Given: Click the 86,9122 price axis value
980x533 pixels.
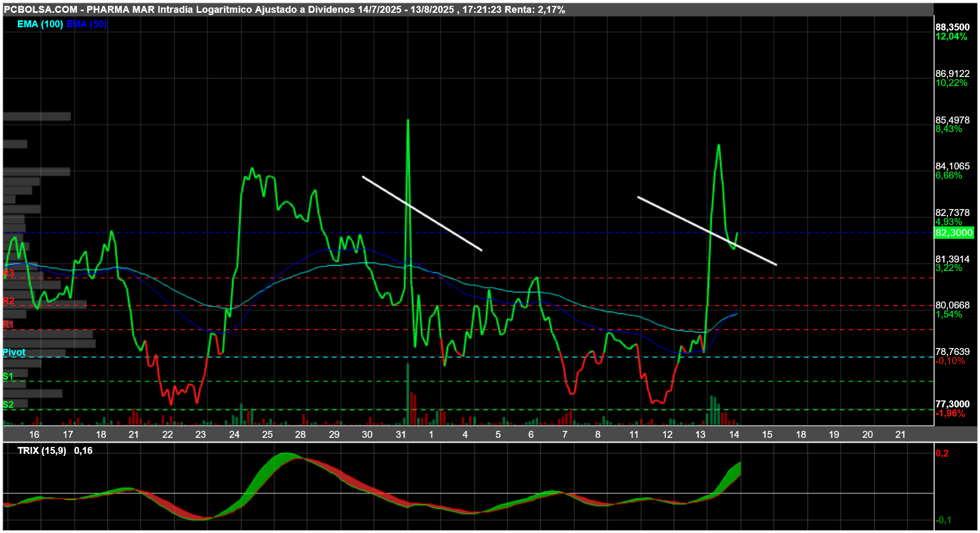Looking at the screenshot, I should click(952, 74).
